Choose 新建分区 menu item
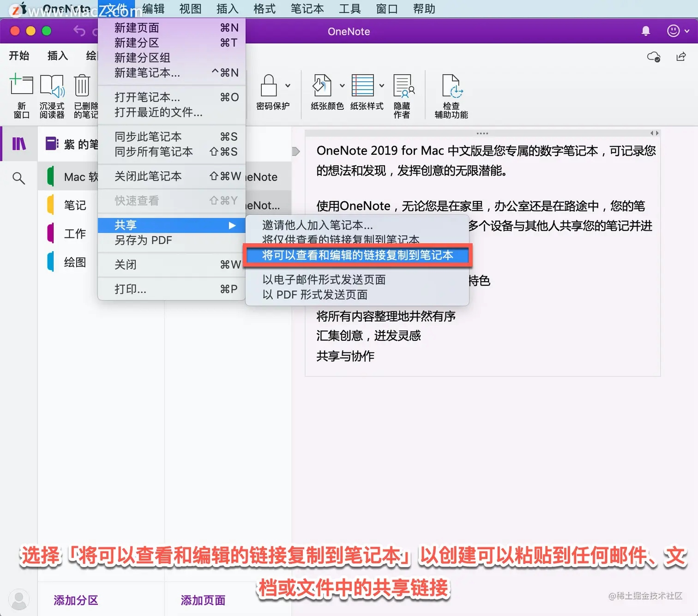698x616 pixels. click(x=171, y=42)
